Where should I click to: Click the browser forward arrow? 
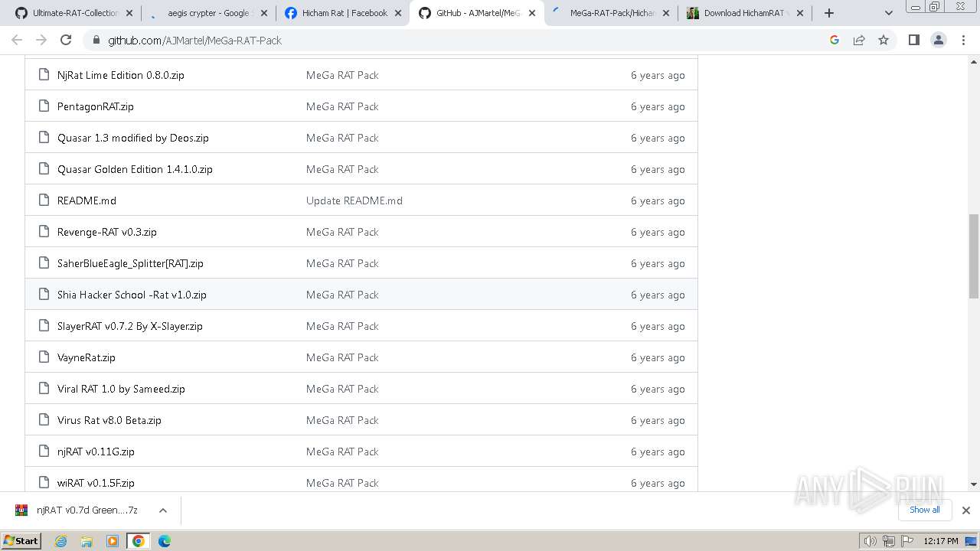41,40
